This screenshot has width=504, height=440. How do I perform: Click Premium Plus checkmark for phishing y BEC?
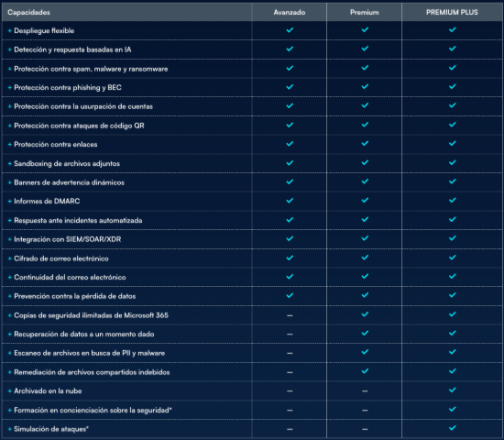click(453, 86)
